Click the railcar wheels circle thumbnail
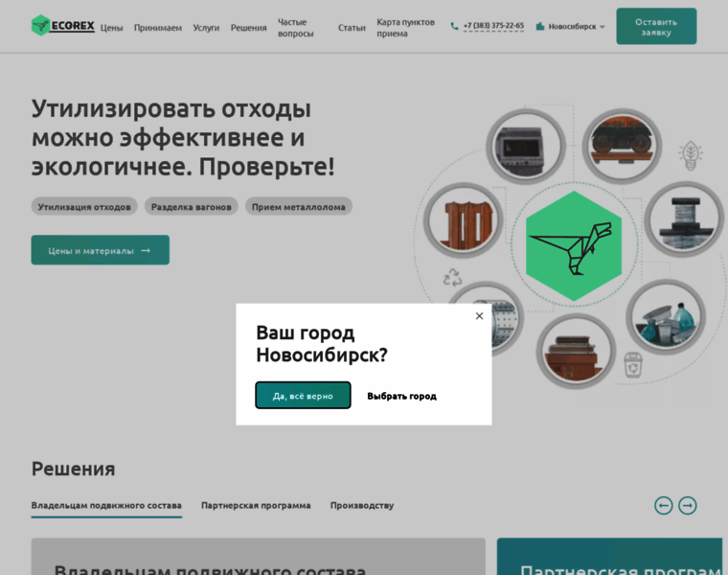728x575 pixels. [x=622, y=147]
